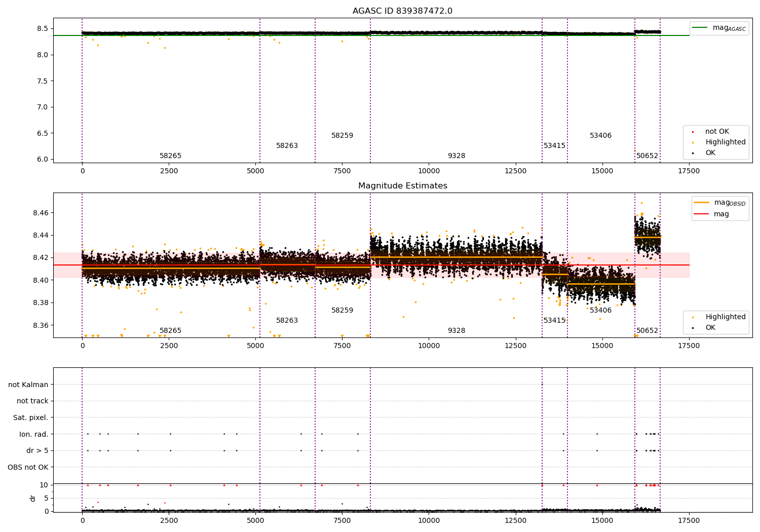Click obsid label 9328 in Magnitude Estimates plot

click(x=456, y=331)
